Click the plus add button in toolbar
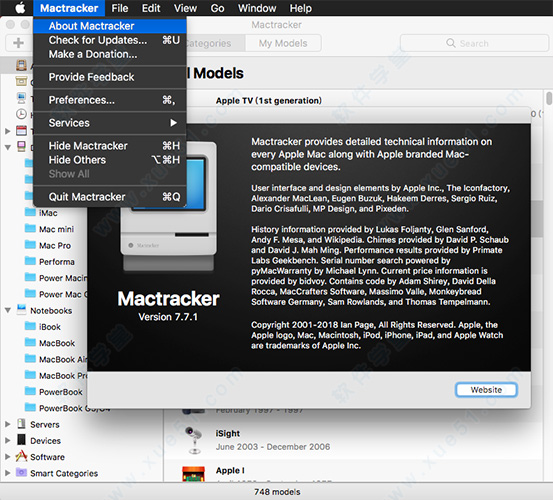Viewport: 553px width, 500px height. [18, 43]
